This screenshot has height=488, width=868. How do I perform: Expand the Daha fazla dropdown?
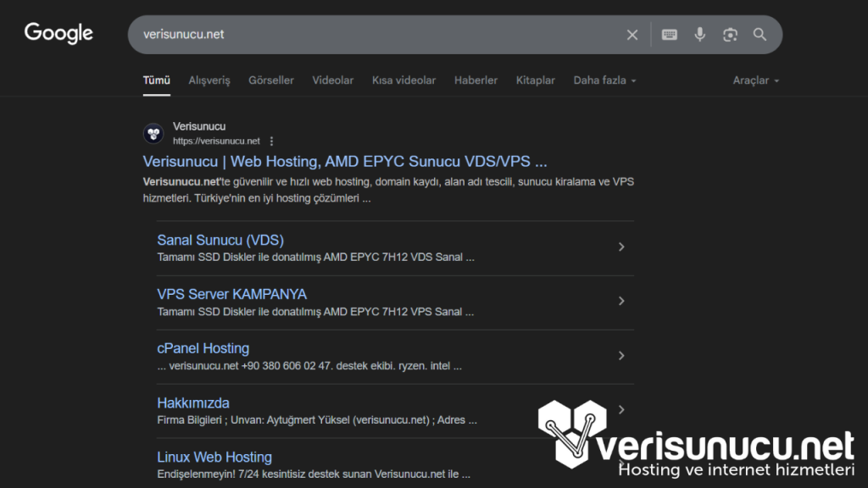(x=604, y=80)
